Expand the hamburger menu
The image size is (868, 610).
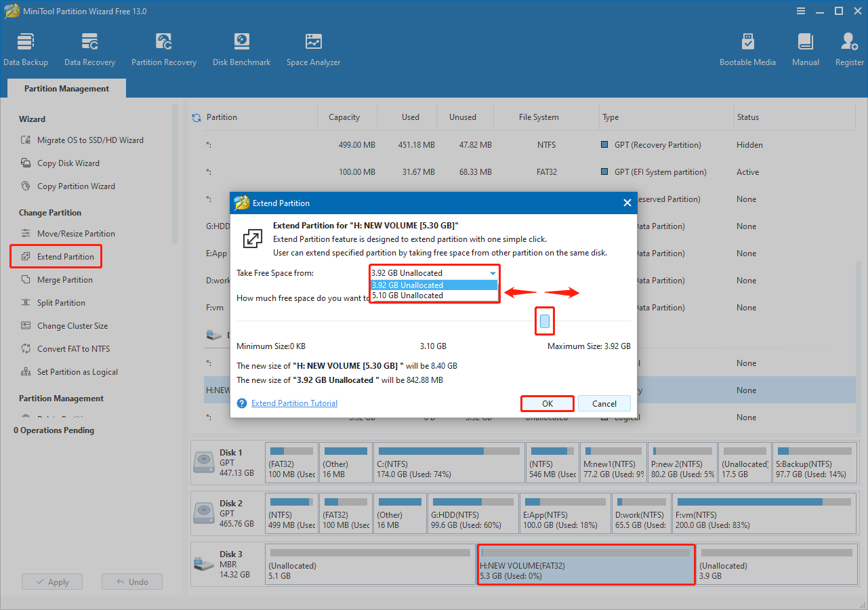tap(801, 11)
